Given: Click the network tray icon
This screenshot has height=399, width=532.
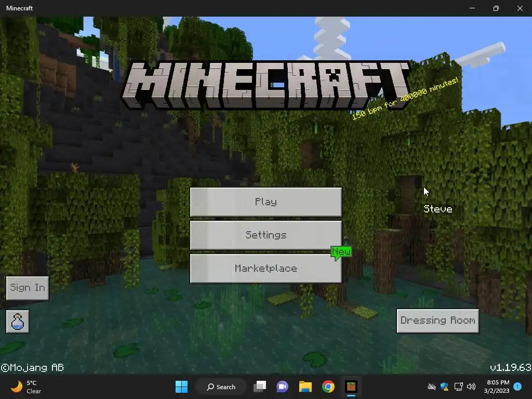Looking at the screenshot, I should 458,387.
